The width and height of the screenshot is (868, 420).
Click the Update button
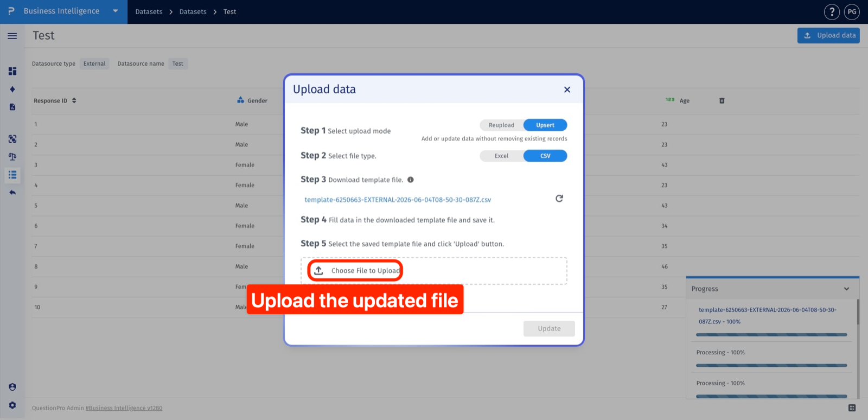pyautogui.click(x=549, y=328)
